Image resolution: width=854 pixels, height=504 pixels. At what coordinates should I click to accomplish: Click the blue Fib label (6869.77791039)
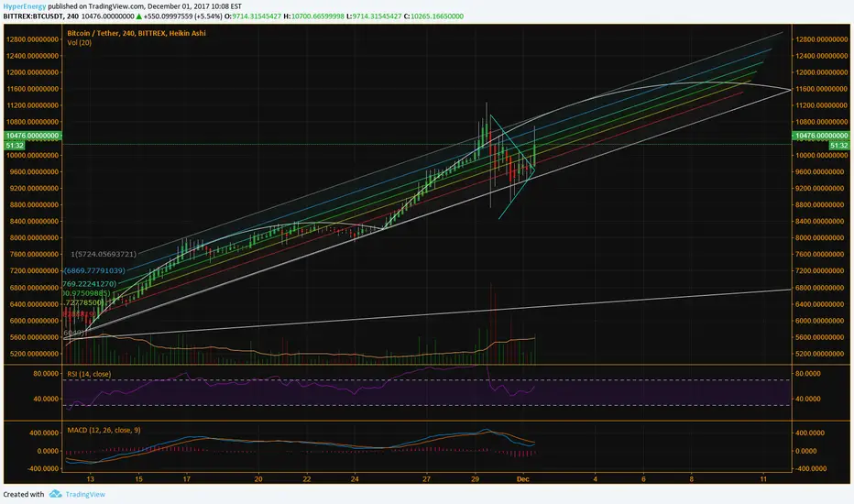point(94,270)
